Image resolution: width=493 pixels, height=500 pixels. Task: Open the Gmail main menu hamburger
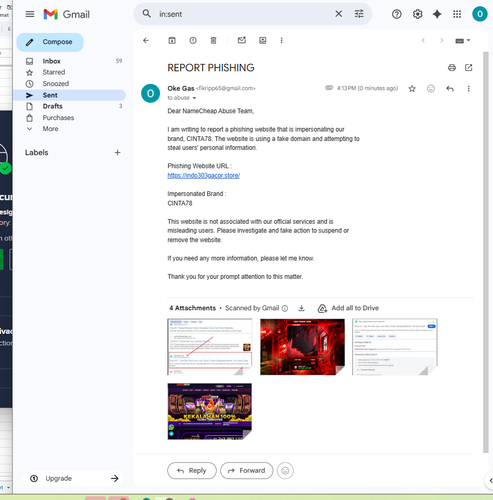tap(30, 14)
